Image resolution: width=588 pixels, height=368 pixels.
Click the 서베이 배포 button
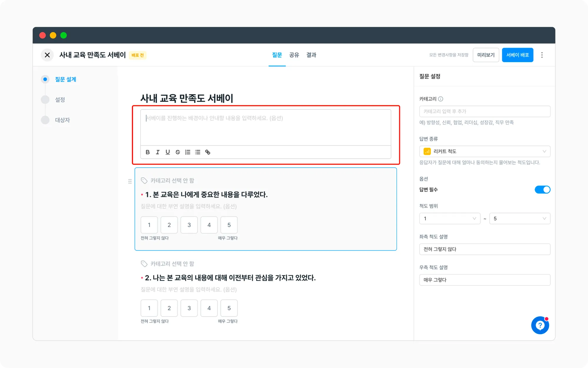coord(517,55)
